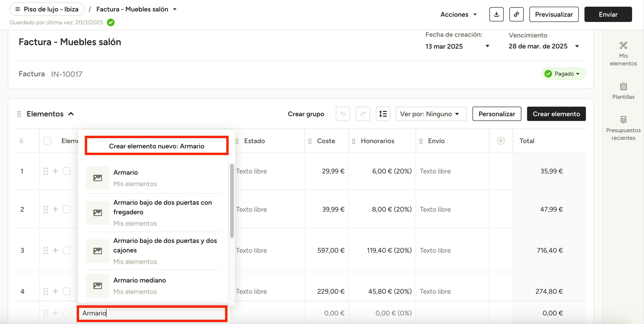Click Crear elemento nuevo: Armario
This screenshot has height=324, width=644.
click(156, 146)
